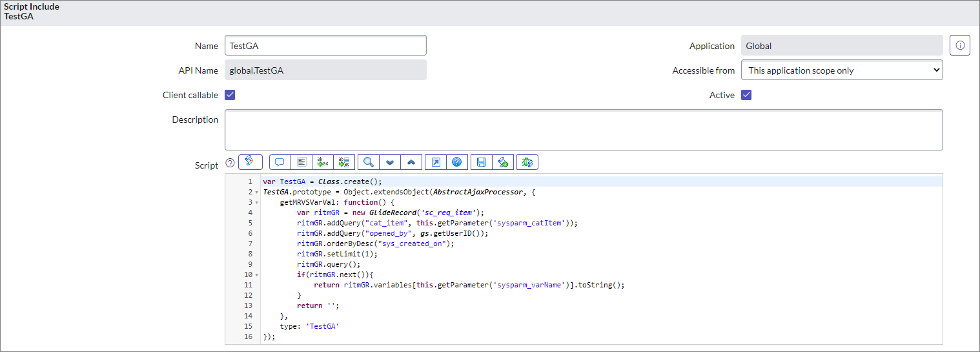Toggle comment on selected code
980x352 pixels.
[x=280, y=162]
